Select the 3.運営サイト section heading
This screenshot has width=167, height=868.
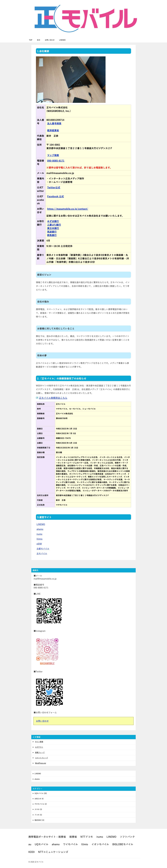[83, 517]
